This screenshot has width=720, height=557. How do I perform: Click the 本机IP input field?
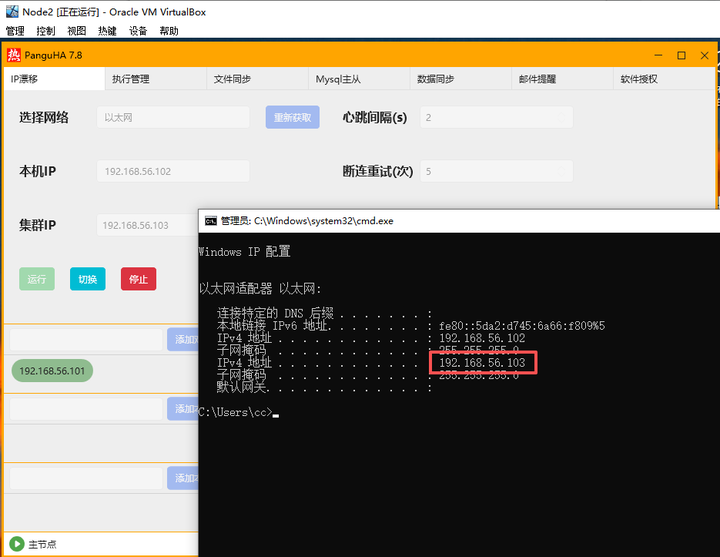tap(173, 171)
